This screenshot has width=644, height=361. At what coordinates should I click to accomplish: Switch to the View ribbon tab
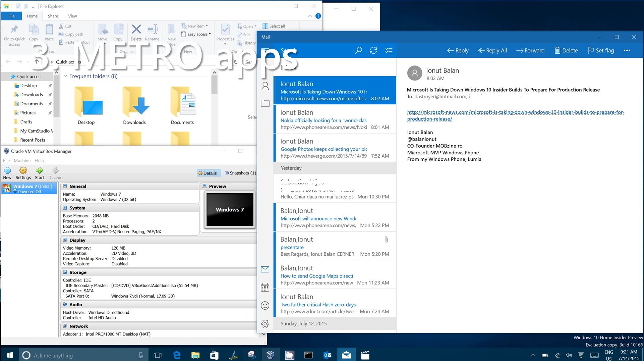72,16
